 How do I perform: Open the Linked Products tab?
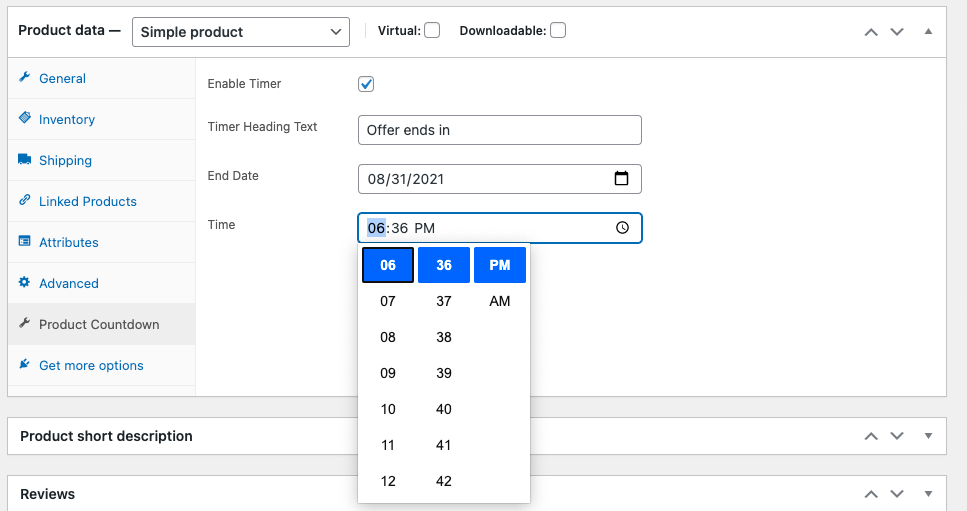point(102,202)
